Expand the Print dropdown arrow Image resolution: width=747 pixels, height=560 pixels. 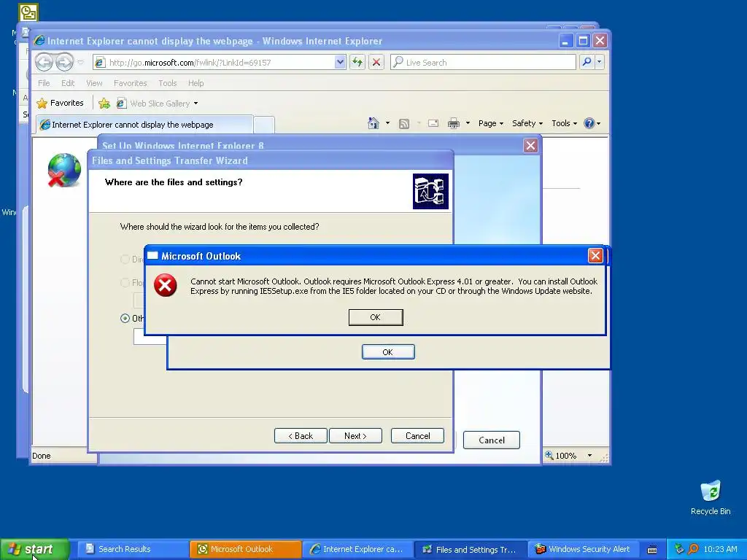(x=468, y=123)
